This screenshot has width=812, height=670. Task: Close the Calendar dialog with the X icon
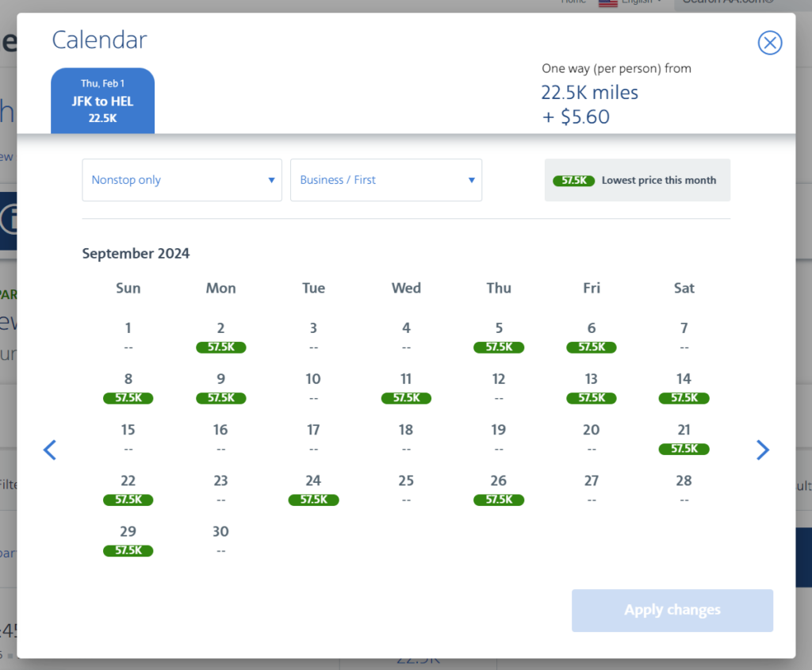pos(769,43)
